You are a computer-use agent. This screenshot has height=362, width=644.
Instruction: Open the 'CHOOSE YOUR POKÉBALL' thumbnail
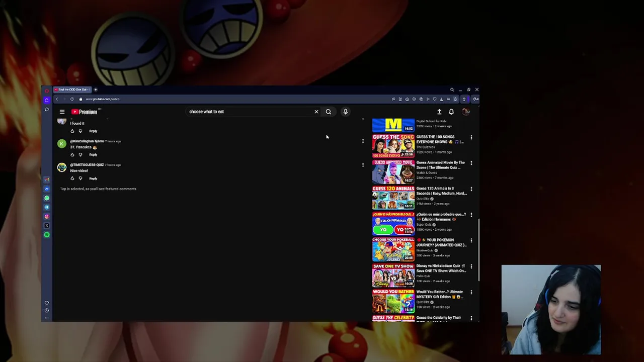[393, 249]
